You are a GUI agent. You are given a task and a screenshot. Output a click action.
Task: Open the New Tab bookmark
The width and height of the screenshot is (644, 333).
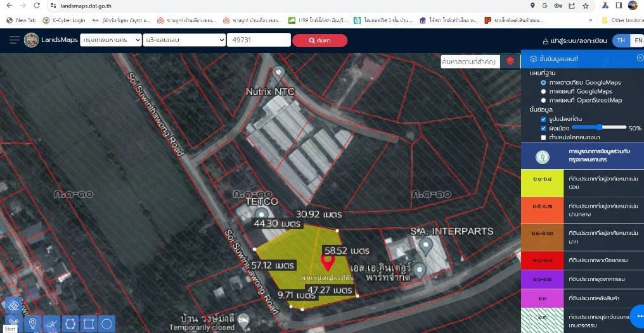click(x=22, y=20)
